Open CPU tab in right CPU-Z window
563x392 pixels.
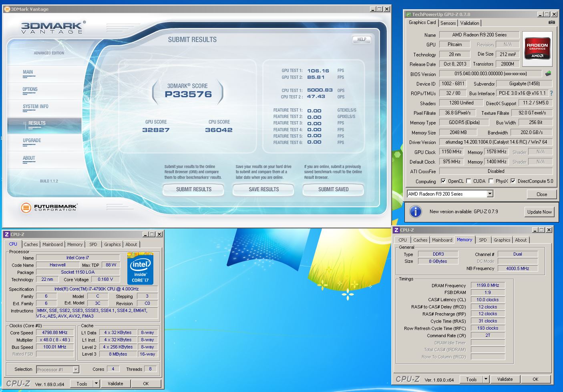tap(402, 240)
